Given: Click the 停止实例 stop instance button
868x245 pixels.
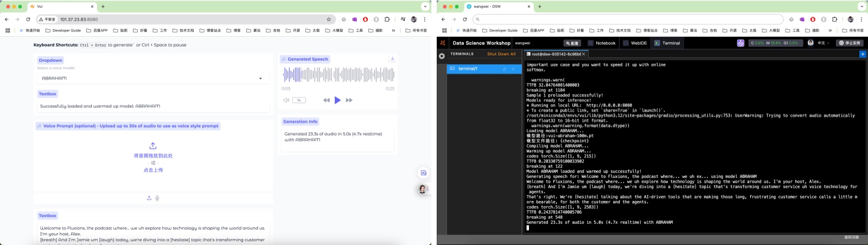Looking at the screenshot, I should (850, 43).
